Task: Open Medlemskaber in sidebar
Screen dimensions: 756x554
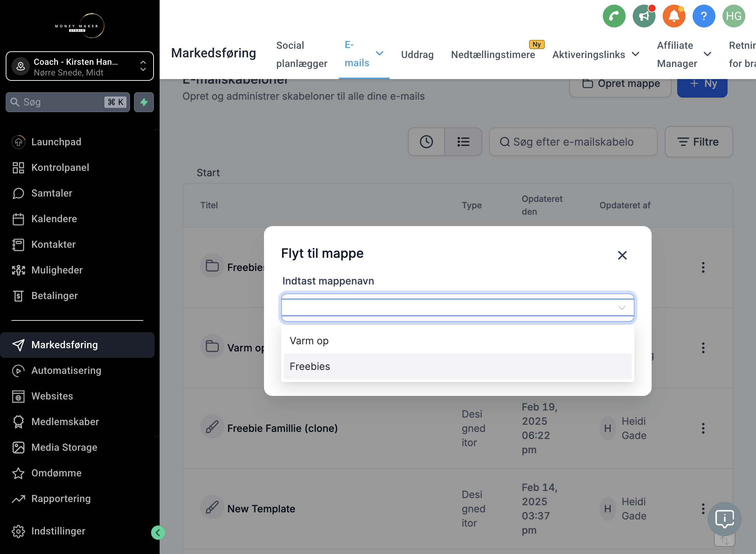Action: 77,422
